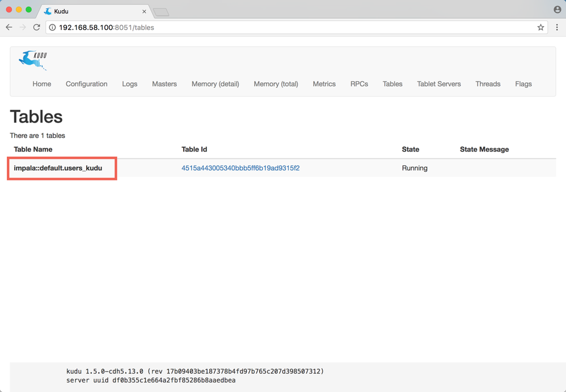Screen dimensions: 566x392
Task: Bookmark this page with the star icon
Action: 540,27
